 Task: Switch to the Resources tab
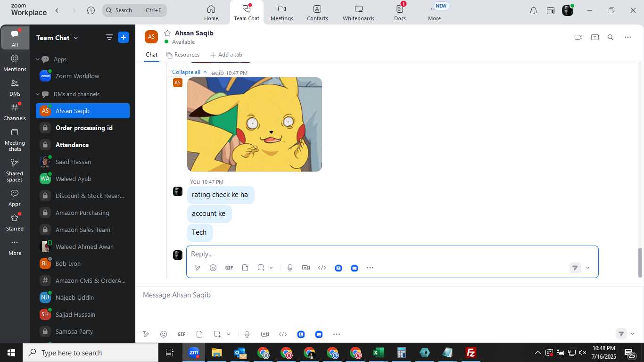[x=183, y=55]
